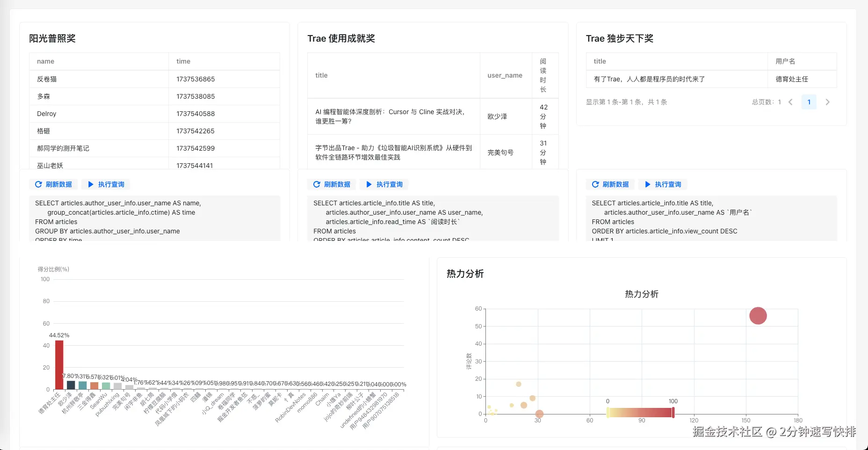The image size is (868, 450).
Task: Click the 有了Trae，人人都是程序员 title cell
Action: (x=677, y=79)
